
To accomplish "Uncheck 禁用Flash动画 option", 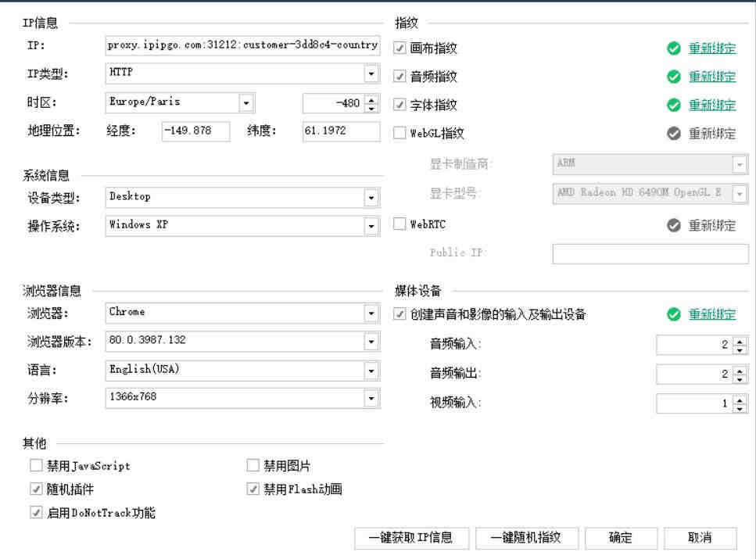I will pyautogui.click(x=253, y=489).
